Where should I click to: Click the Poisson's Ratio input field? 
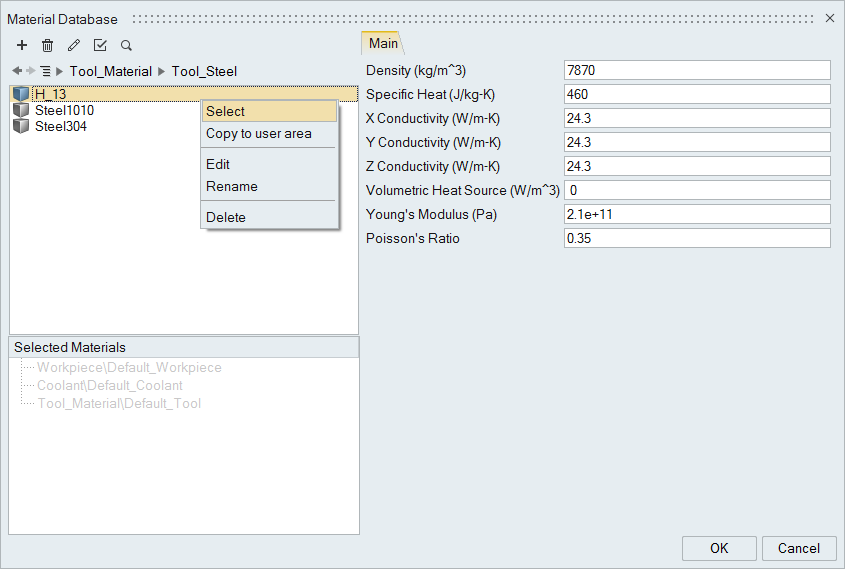point(697,238)
